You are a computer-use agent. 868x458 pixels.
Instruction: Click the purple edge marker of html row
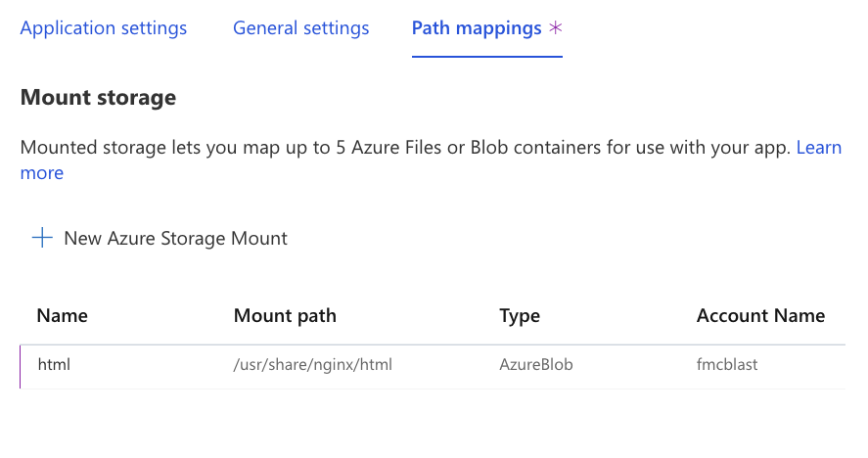click(20, 367)
